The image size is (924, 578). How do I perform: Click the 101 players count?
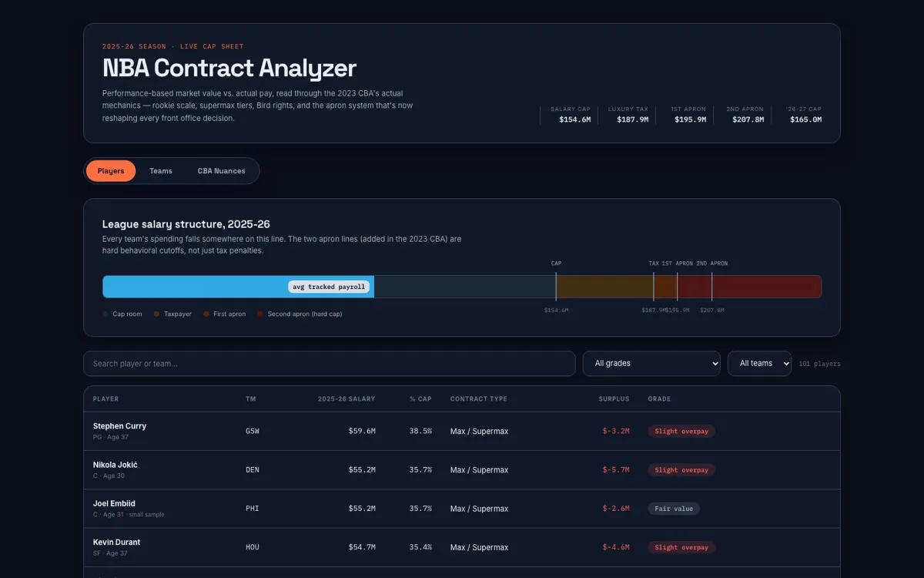tap(819, 364)
